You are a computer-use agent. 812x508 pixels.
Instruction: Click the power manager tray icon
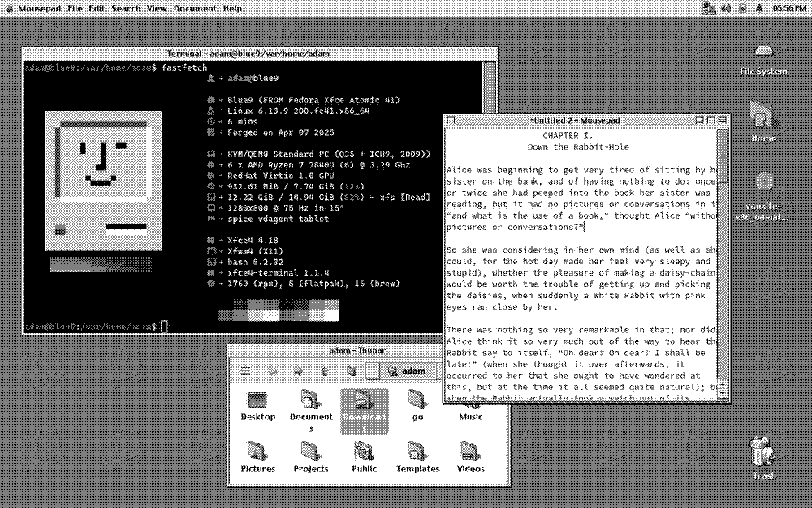click(742, 8)
